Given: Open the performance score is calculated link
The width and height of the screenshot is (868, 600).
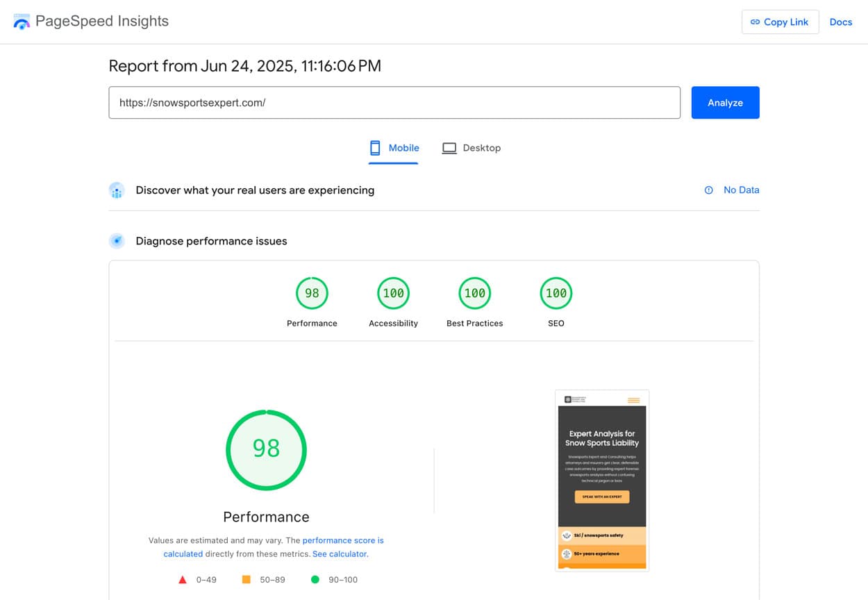Looking at the screenshot, I should click(x=342, y=540).
